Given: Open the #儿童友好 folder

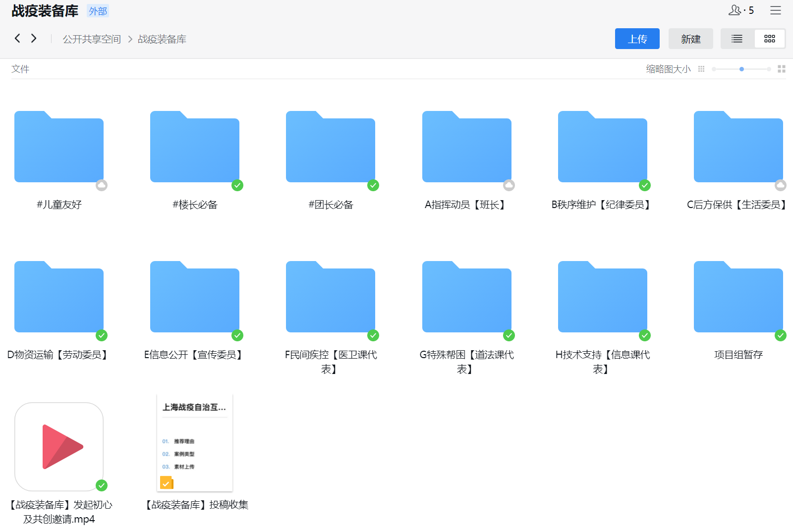Looking at the screenshot, I should tap(59, 147).
